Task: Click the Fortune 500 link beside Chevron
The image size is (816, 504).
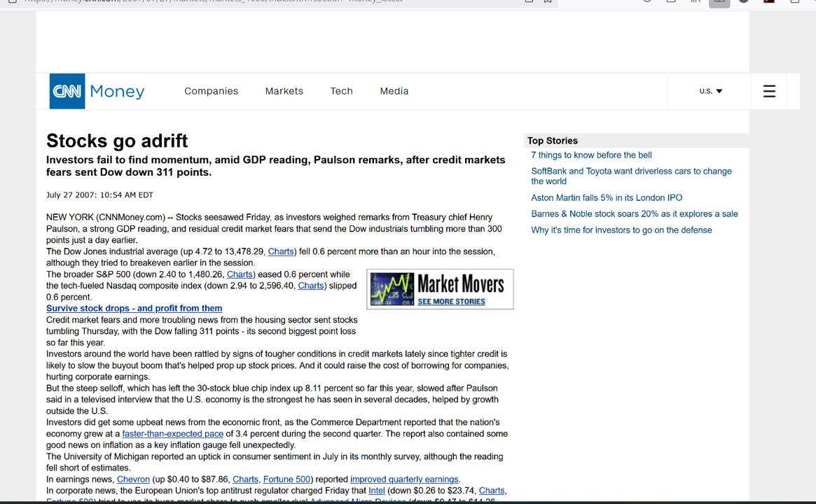Action: point(286,479)
